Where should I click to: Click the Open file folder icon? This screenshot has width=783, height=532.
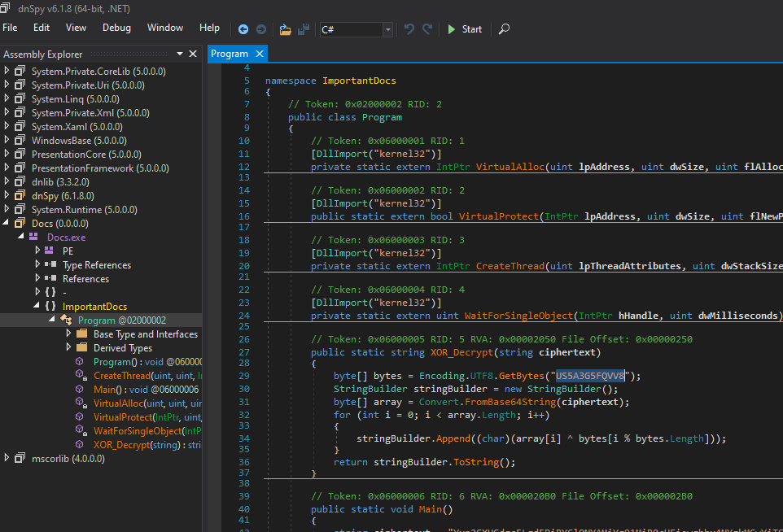(x=285, y=29)
